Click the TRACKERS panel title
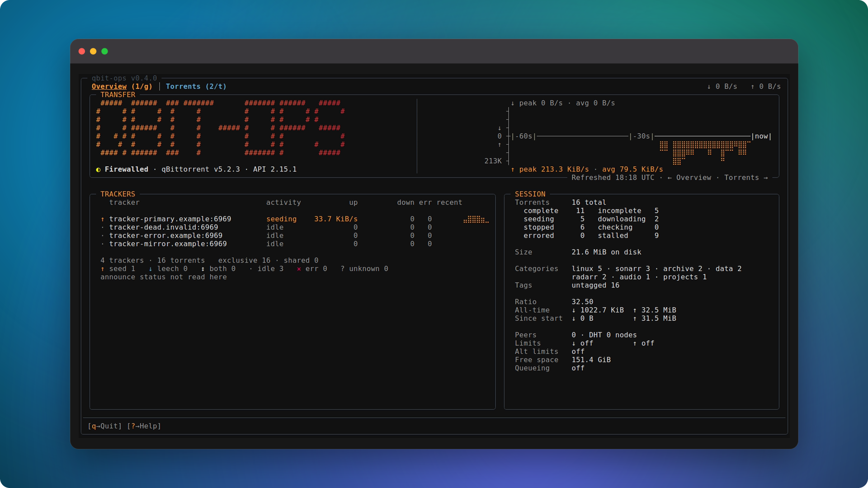The height and width of the screenshot is (488, 868). coord(118,194)
